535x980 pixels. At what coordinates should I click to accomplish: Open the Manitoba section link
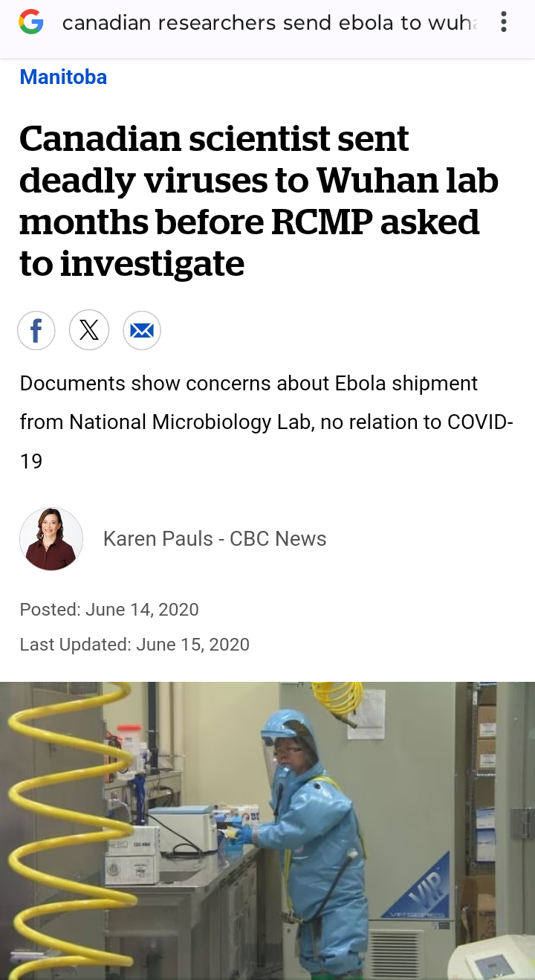click(x=63, y=77)
